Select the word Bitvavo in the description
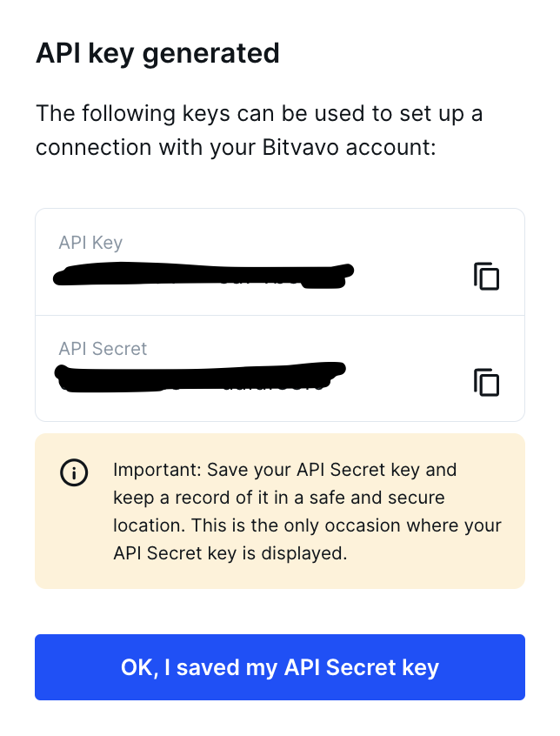Screen dimensions: 560x736 pos(300,147)
